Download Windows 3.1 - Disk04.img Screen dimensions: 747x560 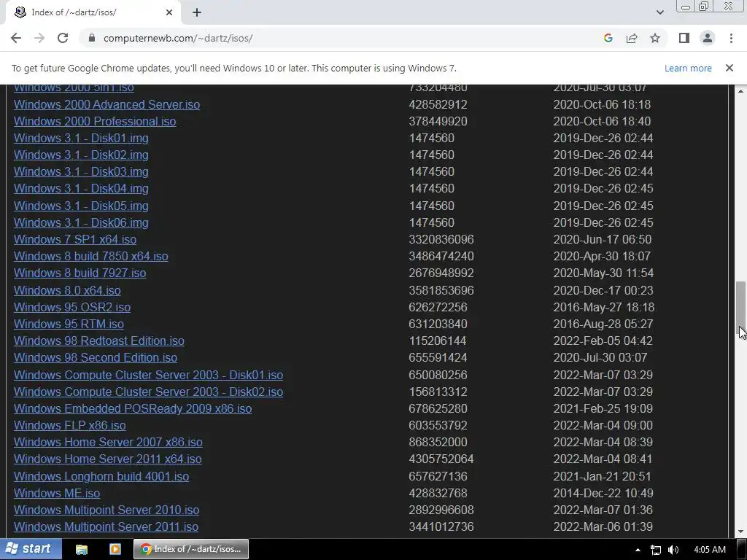coord(81,189)
